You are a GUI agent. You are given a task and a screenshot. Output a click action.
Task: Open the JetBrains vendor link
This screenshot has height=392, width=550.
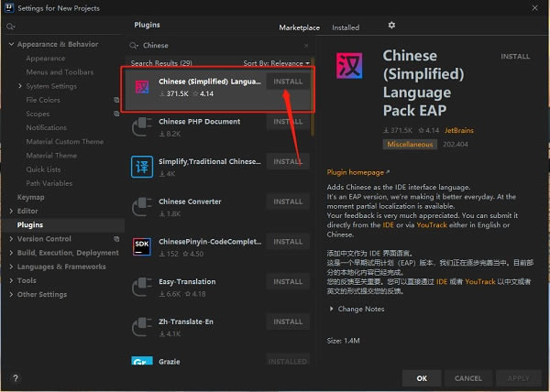click(x=459, y=131)
